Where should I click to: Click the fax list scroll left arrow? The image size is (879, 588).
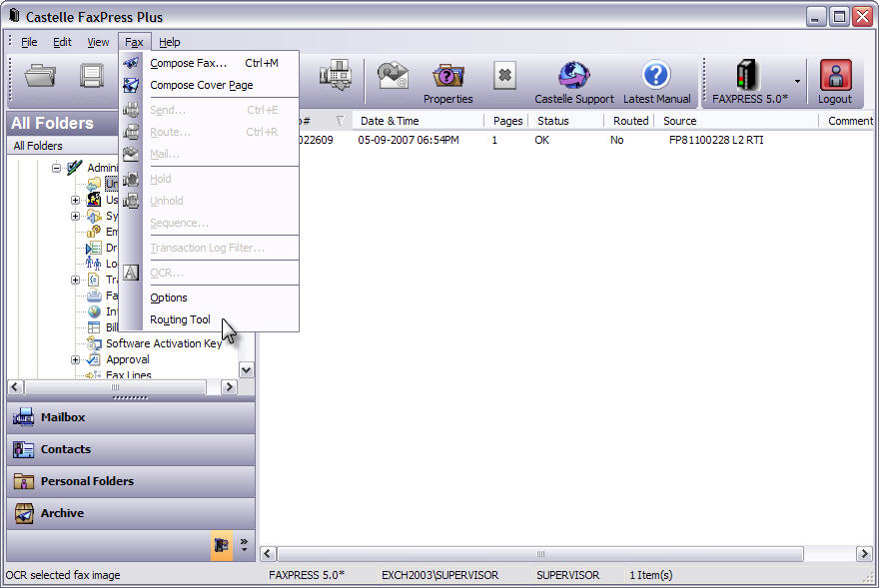click(268, 554)
